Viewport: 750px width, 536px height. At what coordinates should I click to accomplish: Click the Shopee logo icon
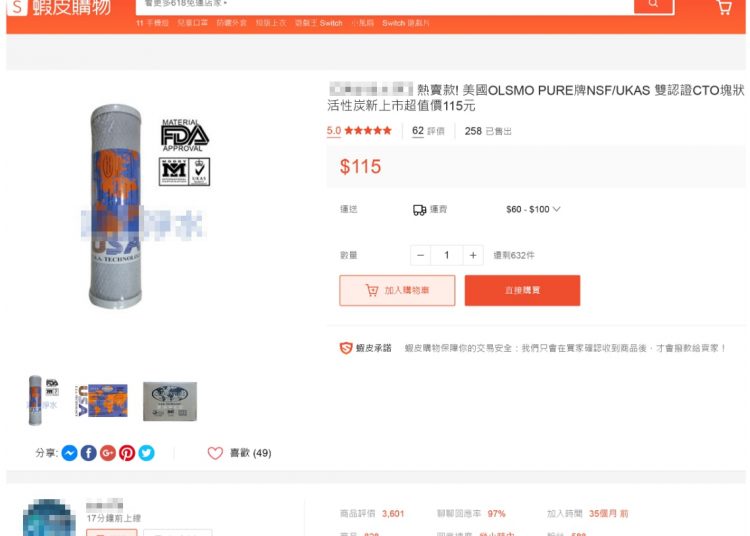point(17,7)
